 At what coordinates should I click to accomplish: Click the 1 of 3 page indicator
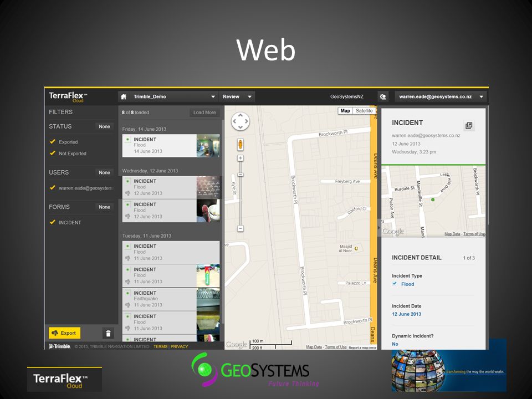click(469, 258)
